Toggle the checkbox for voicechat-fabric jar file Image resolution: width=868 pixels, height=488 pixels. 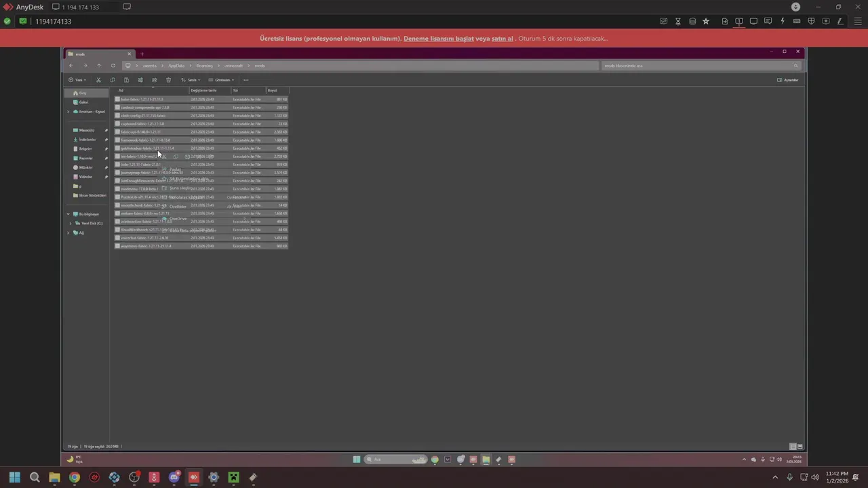117,238
